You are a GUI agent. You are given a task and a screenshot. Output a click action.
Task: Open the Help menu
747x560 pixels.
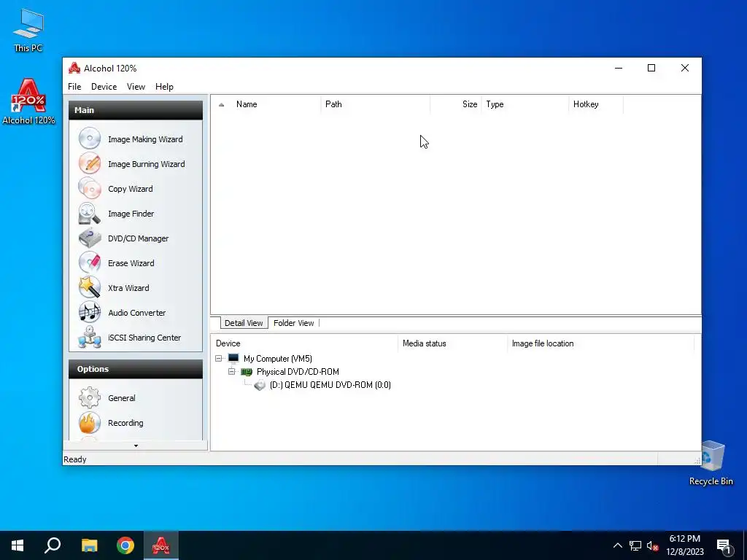pos(164,87)
